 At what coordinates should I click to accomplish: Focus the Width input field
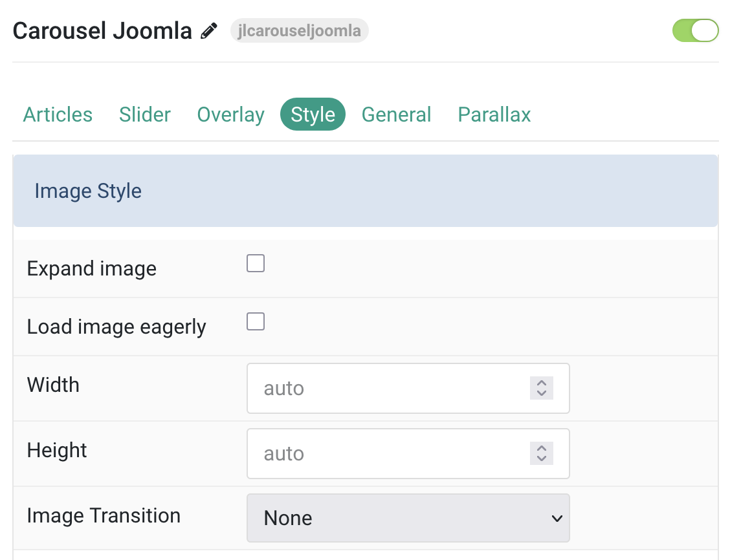[408, 389]
